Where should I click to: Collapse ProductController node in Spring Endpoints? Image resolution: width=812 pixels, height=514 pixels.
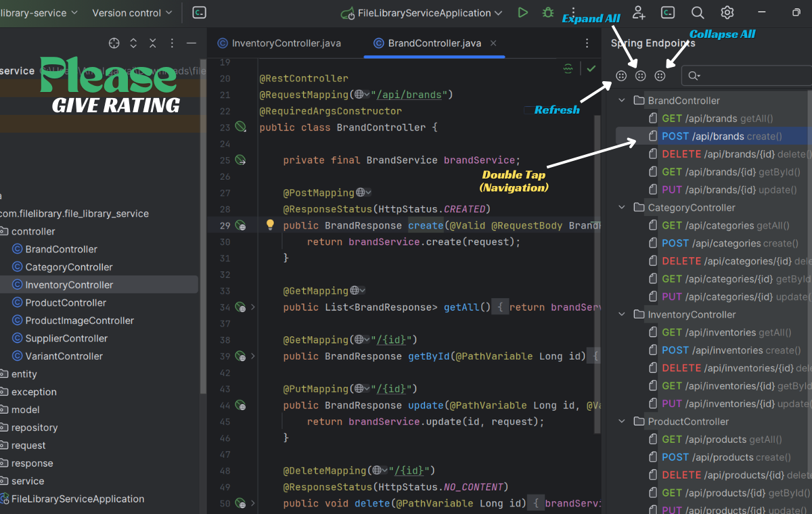click(621, 421)
